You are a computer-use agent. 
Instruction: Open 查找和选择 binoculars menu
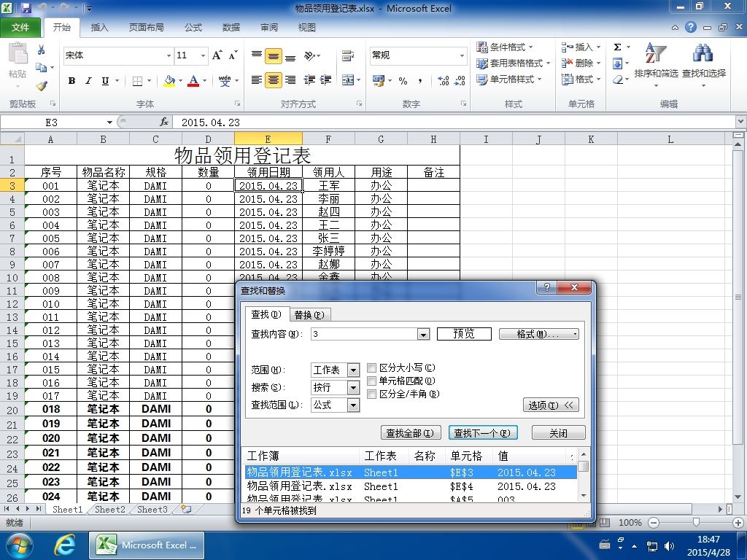click(x=704, y=64)
